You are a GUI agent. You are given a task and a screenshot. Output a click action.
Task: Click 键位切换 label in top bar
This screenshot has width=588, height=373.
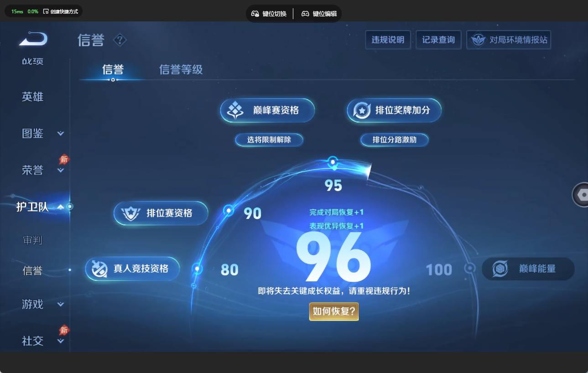click(x=275, y=14)
